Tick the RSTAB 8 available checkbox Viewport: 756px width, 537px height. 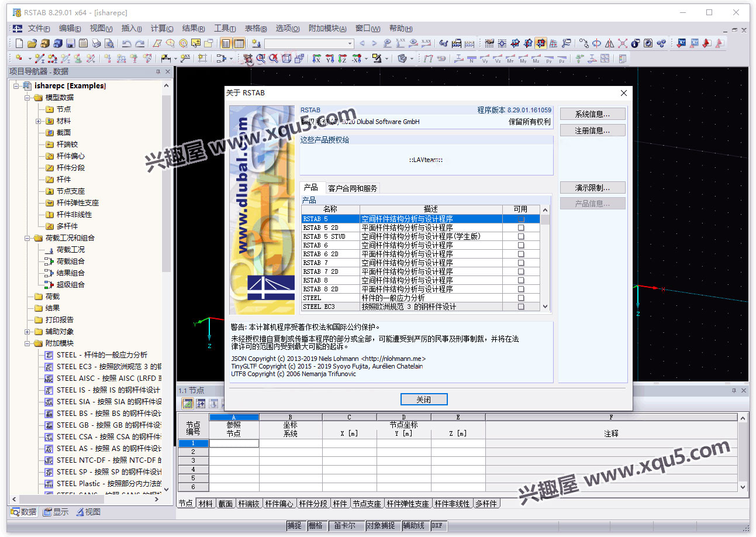[521, 281]
